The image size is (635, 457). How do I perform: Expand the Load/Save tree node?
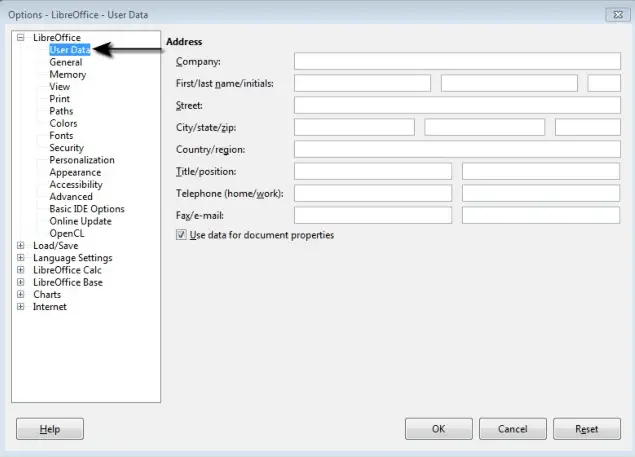point(21,246)
